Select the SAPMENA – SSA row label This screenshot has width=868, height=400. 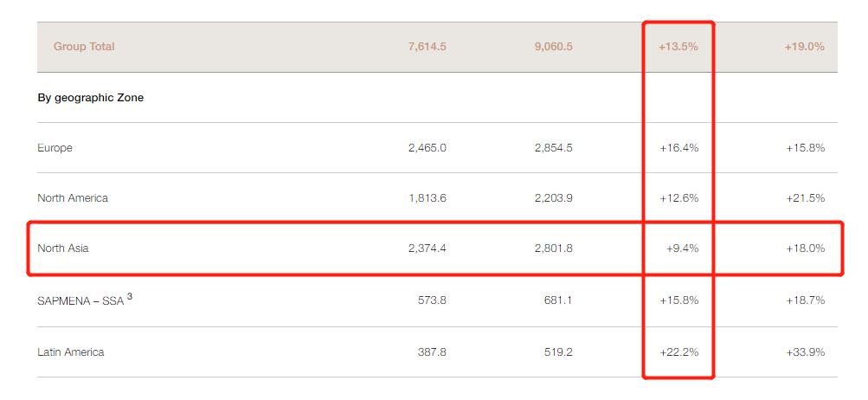tap(80, 300)
